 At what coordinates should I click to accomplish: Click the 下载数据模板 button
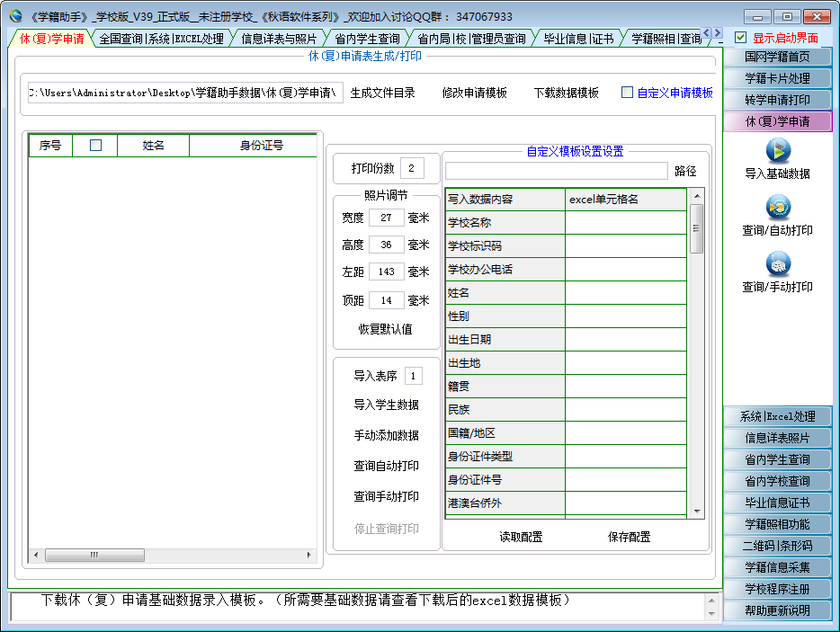tap(566, 93)
